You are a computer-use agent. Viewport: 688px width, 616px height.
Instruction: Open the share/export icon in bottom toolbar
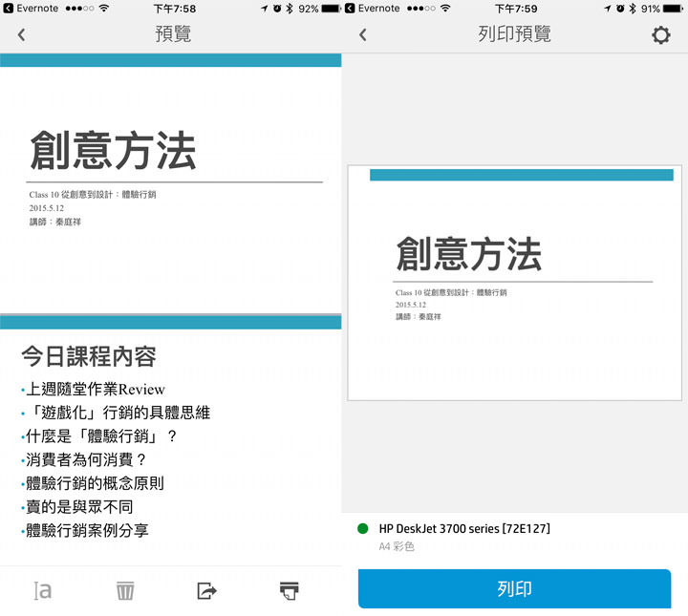click(x=206, y=590)
